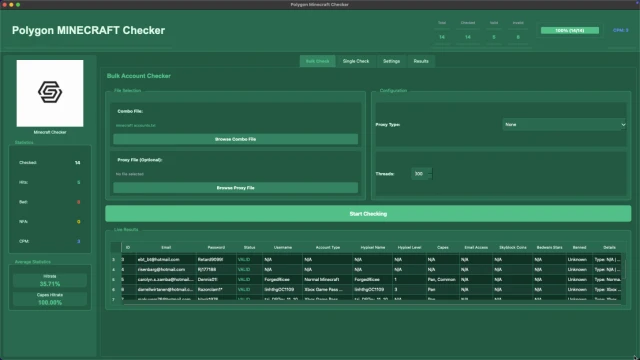Sort by the Username column header
The height and width of the screenshot is (360, 640).
coord(282,247)
